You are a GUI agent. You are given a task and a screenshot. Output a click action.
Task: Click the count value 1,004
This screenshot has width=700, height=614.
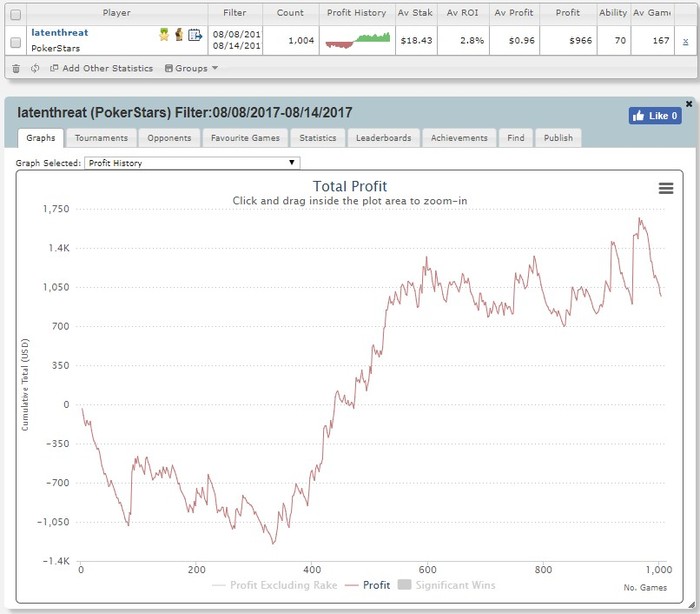click(x=301, y=41)
